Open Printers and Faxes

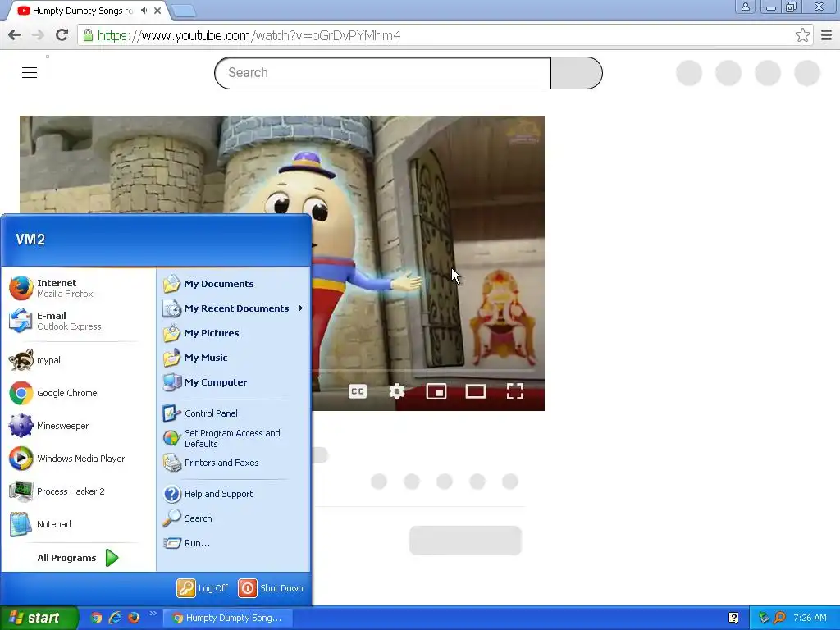click(234, 463)
